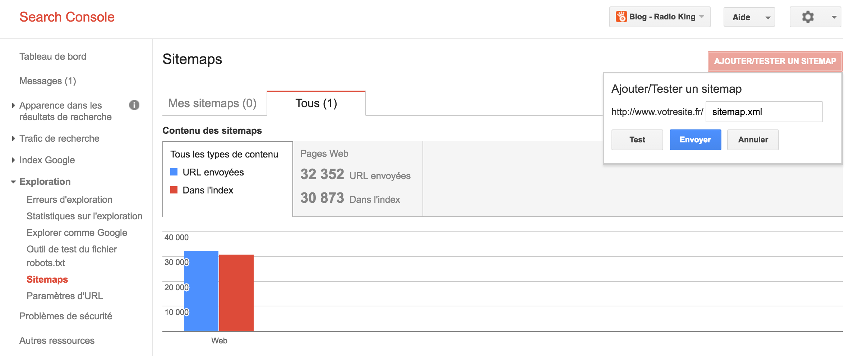Open Erreurs d'exploration in the sidebar
868x356 pixels.
[69, 200]
